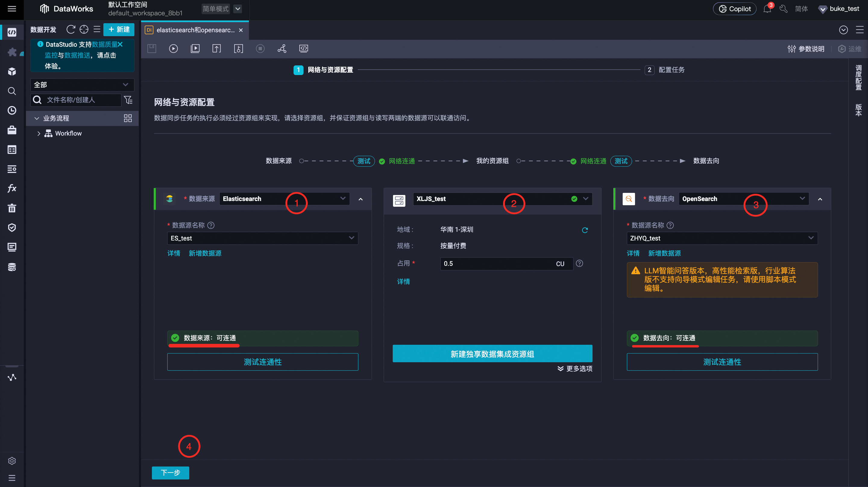The height and width of the screenshot is (487, 868).
Task: Switch 业务流程 to grid view
Action: pyautogui.click(x=128, y=118)
